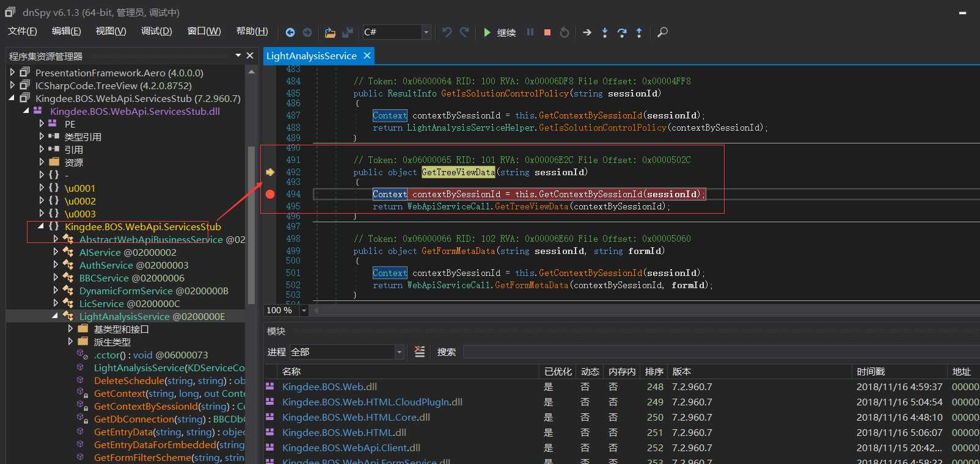The height and width of the screenshot is (464, 980).
Task: Select the BBCService @02000006 class
Action: click(x=131, y=278)
